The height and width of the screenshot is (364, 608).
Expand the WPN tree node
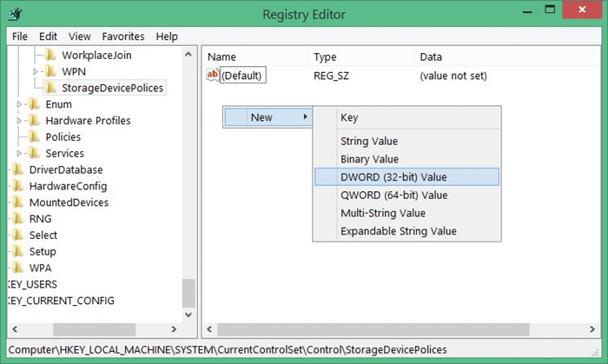tap(36, 71)
